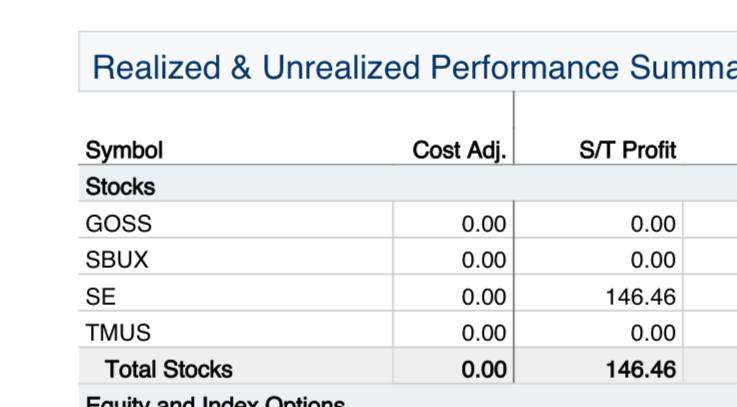Select the Symbol column header
Viewport: 737px width, 407px height.
(124, 151)
